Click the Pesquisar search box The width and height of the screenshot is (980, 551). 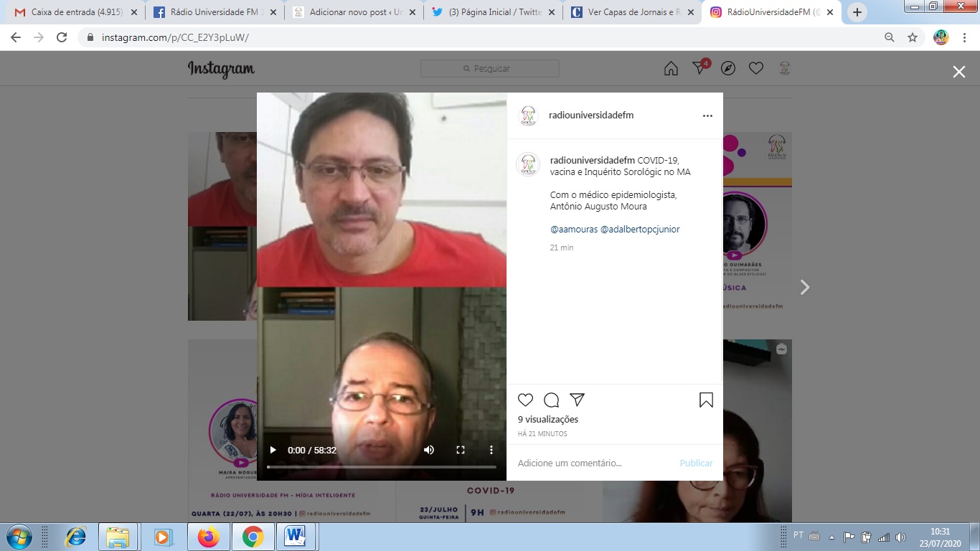tap(490, 69)
